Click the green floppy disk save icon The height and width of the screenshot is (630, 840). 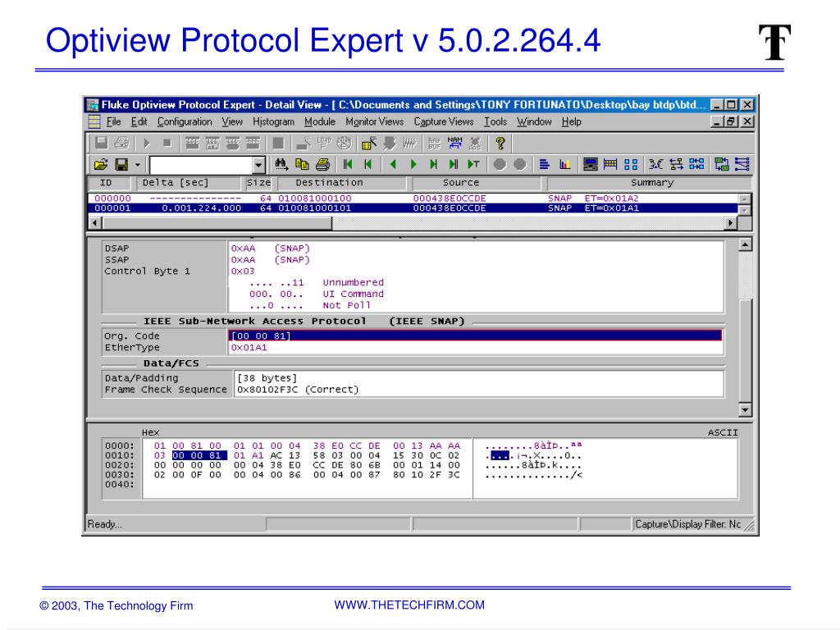tap(121, 164)
